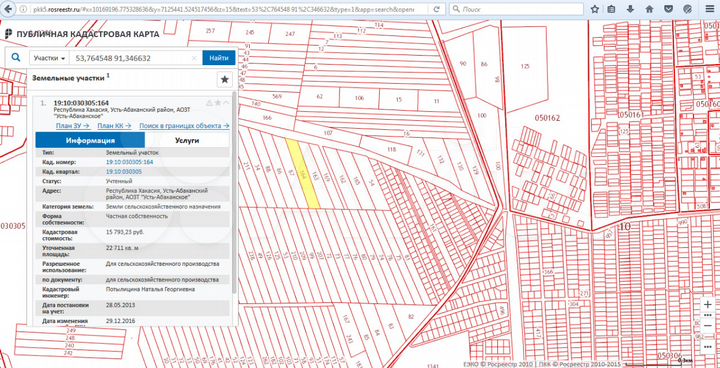Click the Найти button
Screen dimensions: 720x368
click(219, 58)
